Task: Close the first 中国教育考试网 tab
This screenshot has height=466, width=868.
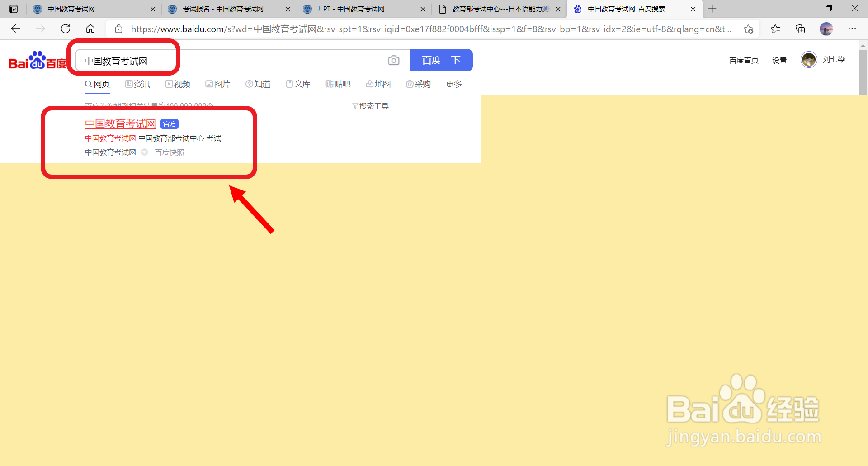Action: [153, 9]
